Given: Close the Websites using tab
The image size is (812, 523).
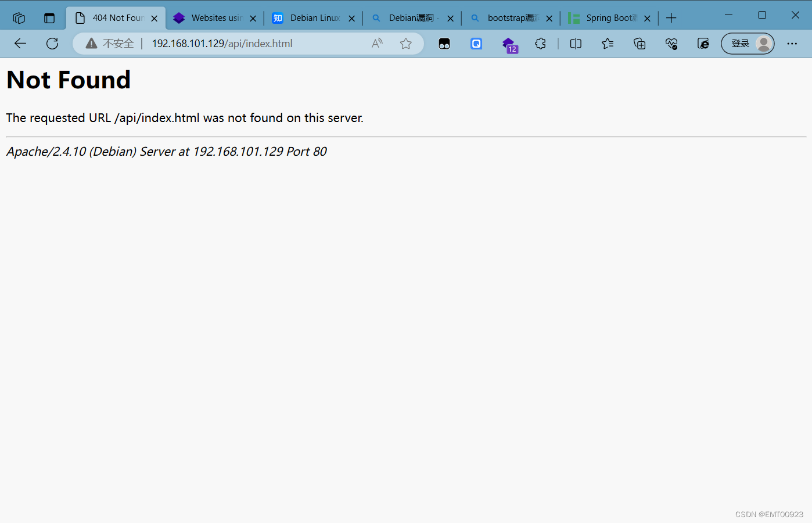Looking at the screenshot, I should [x=253, y=19].
